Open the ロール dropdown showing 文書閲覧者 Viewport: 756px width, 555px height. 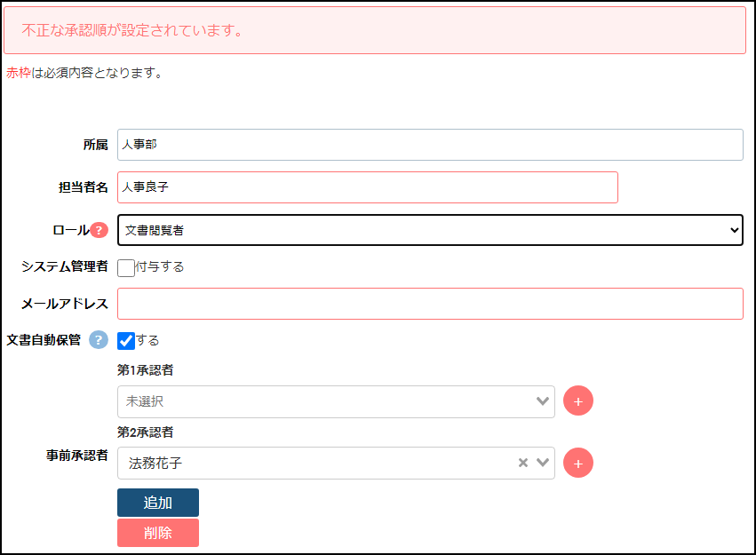click(430, 230)
